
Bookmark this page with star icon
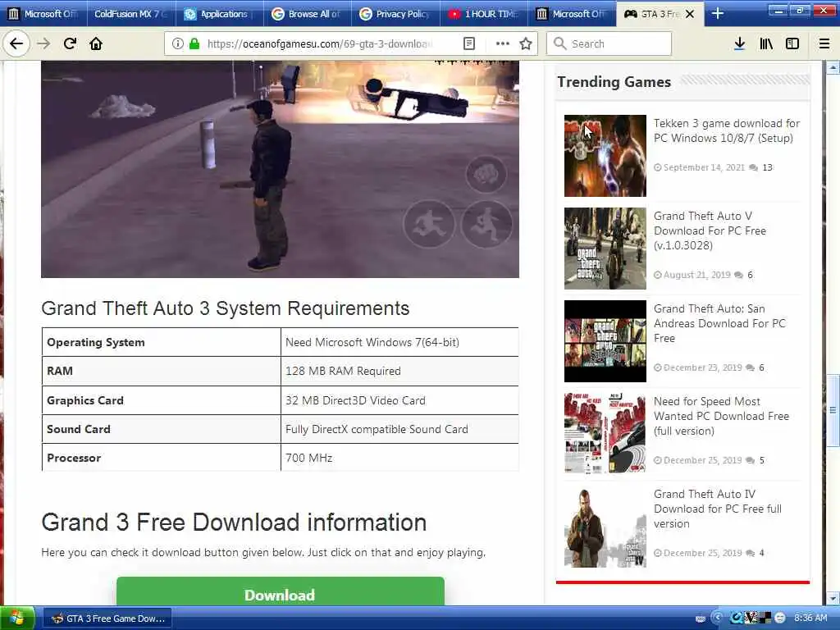(x=526, y=43)
